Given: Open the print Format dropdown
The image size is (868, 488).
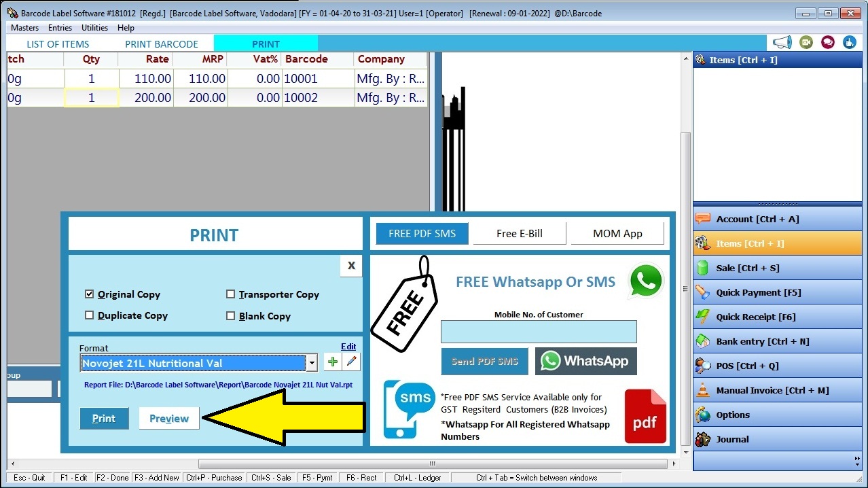Looking at the screenshot, I should click(312, 362).
